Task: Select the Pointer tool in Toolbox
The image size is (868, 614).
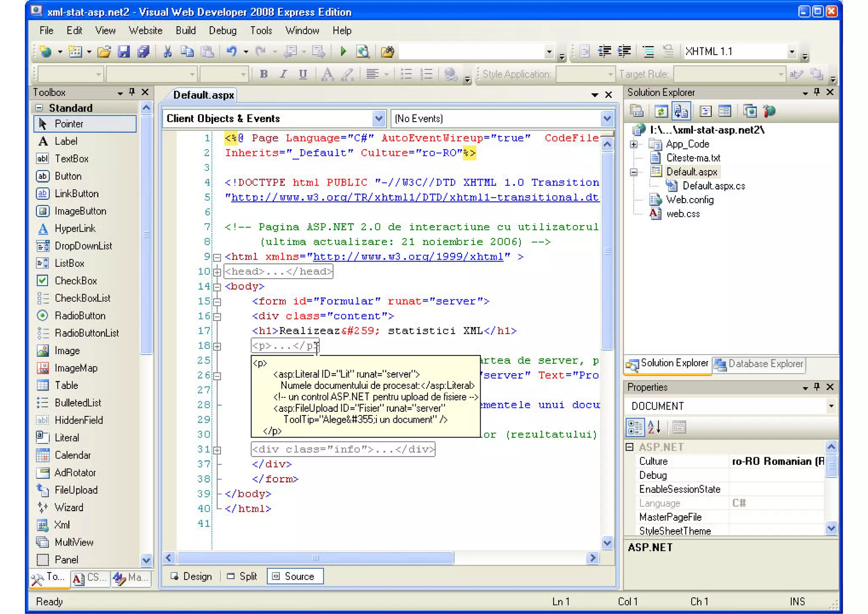Action: pyautogui.click(x=85, y=124)
